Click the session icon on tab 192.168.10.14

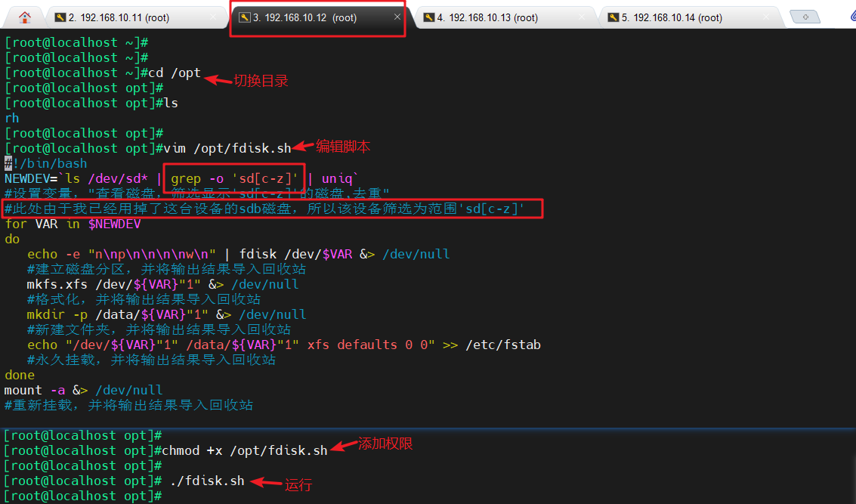coord(613,17)
